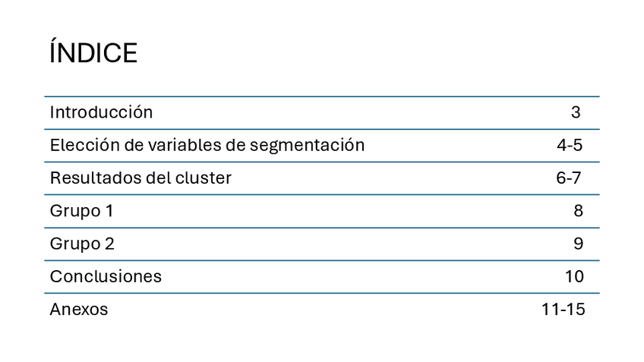Click page number 8 beside Grupo 1
Image resolution: width=644 pixels, height=362 pixels.
(x=578, y=211)
